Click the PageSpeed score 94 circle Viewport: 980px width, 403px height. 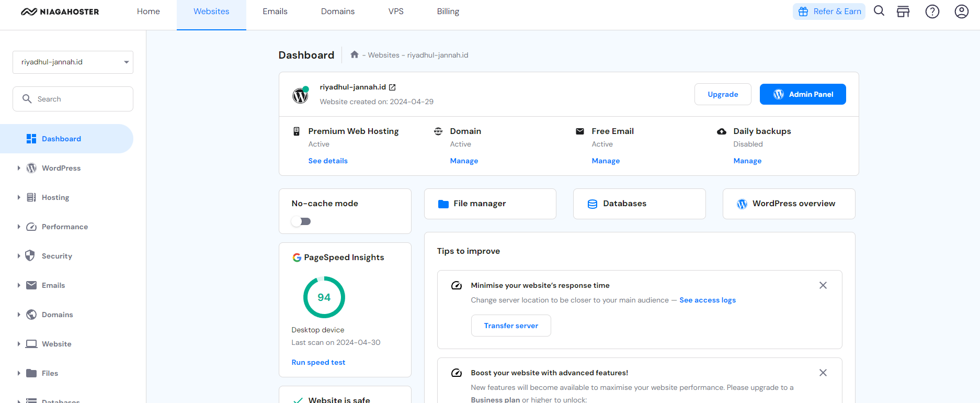[324, 297]
